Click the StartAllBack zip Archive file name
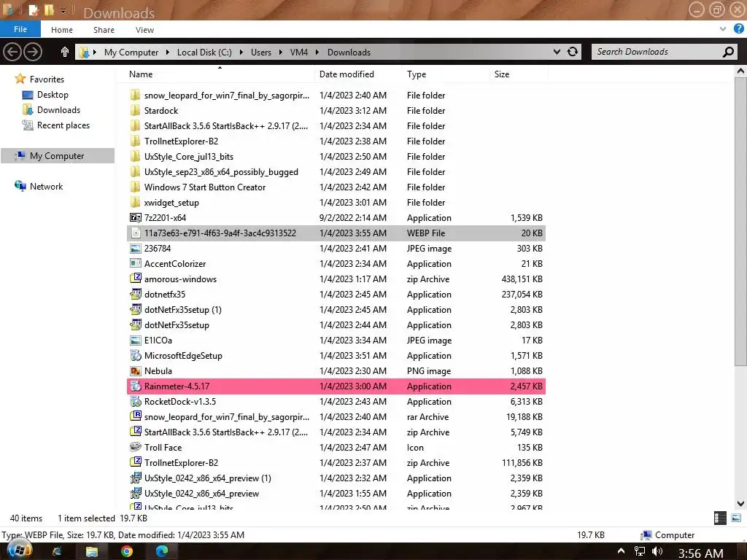 226,432
